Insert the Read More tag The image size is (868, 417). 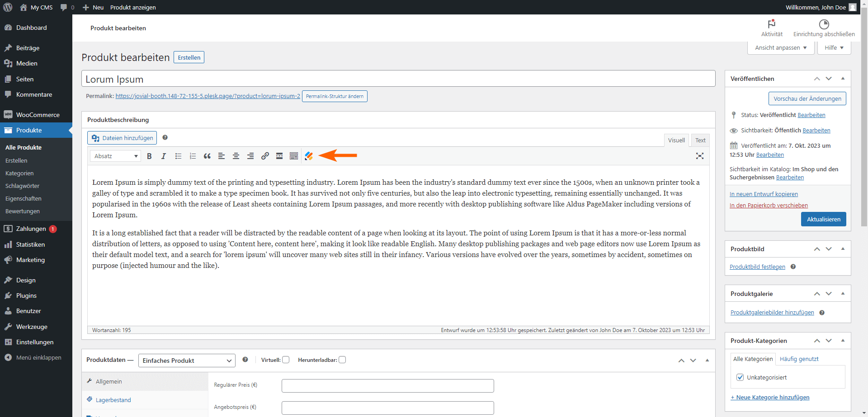279,156
